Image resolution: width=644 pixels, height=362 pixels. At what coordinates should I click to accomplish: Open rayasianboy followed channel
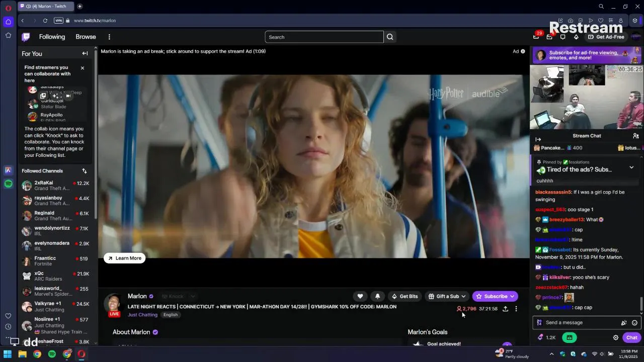tap(55, 201)
